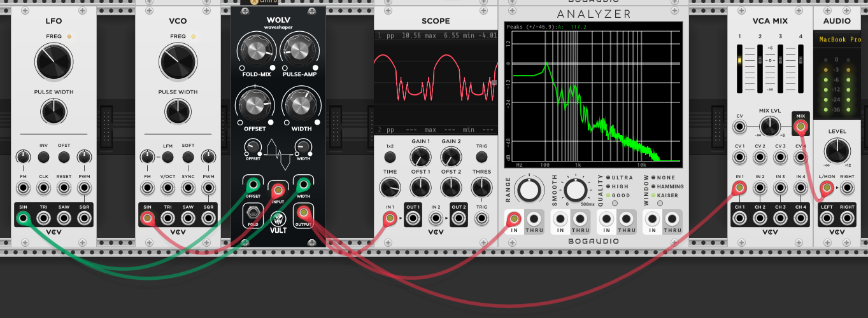This screenshot has height=318, width=868.
Task: Toggle the Scope 1x2 button
Action: point(391,156)
